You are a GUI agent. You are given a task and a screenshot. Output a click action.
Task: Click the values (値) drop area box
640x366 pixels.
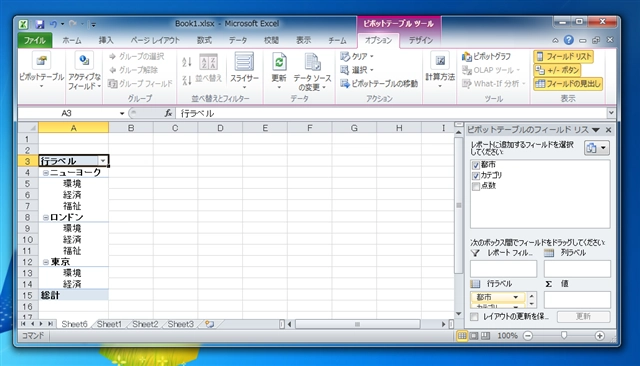coord(577,300)
